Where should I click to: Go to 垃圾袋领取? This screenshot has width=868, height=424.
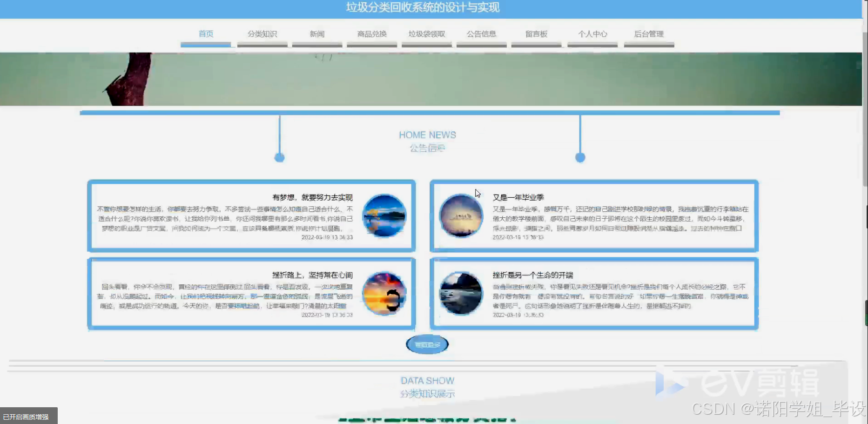click(x=426, y=34)
